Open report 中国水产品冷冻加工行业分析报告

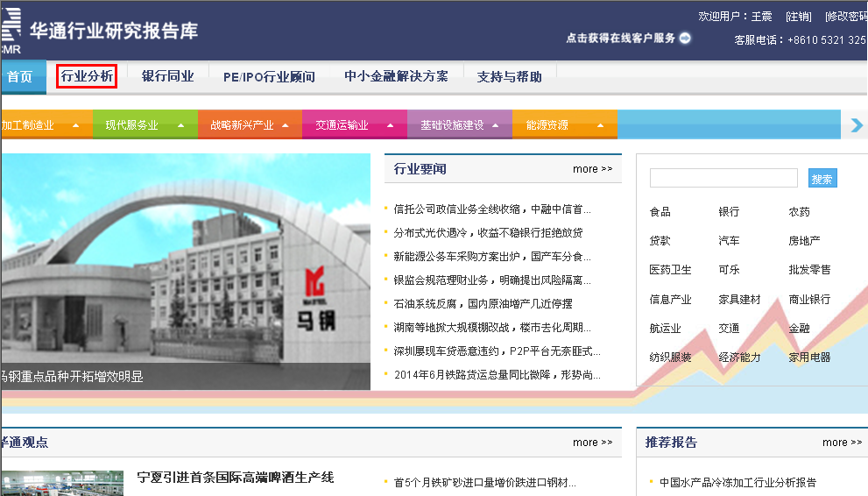click(x=737, y=483)
